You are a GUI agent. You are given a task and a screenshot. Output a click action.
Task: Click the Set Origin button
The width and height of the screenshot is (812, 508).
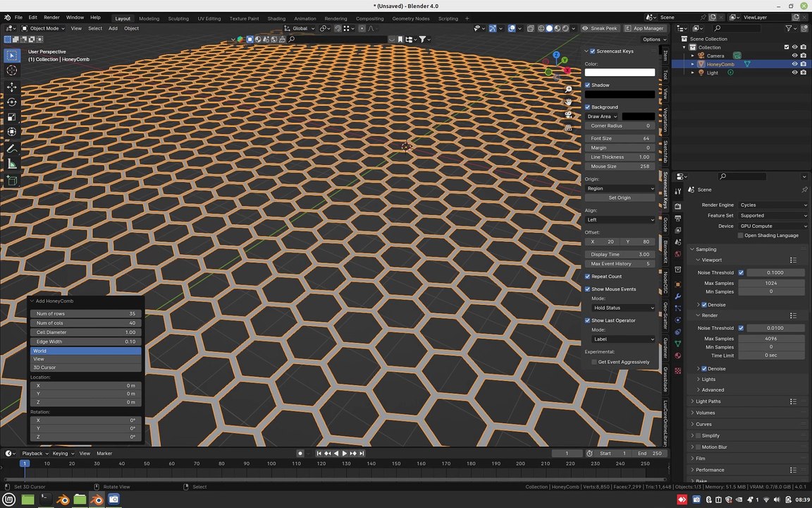tap(620, 198)
